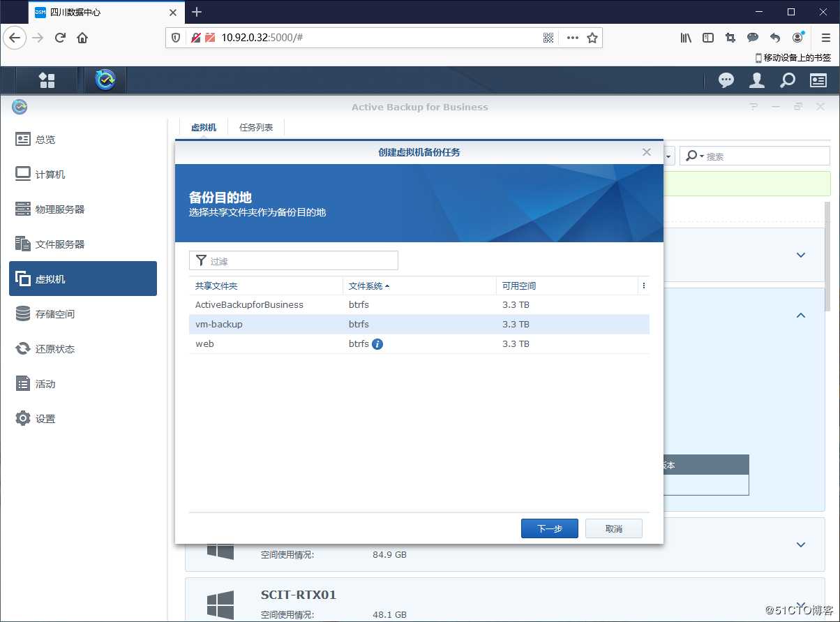Open the 存储空间 sidebar section
The height and width of the screenshot is (622, 840).
tap(83, 313)
